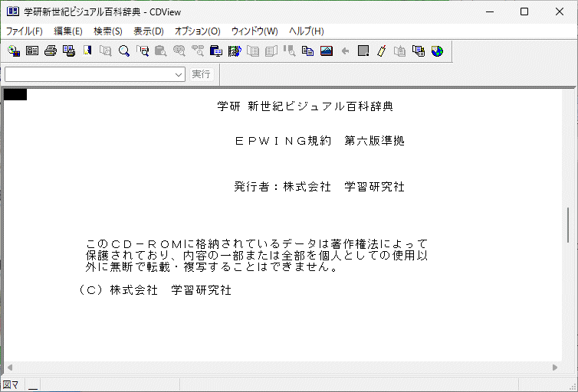Click the grayed clipboard paste icon
578x392 pixels.
click(x=400, y=51)
